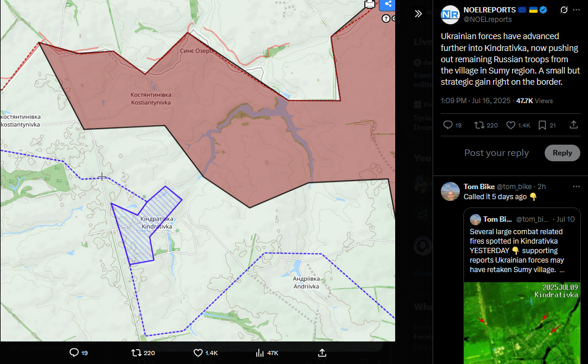View analytics icon showing 47K

[x=260, y=353]
